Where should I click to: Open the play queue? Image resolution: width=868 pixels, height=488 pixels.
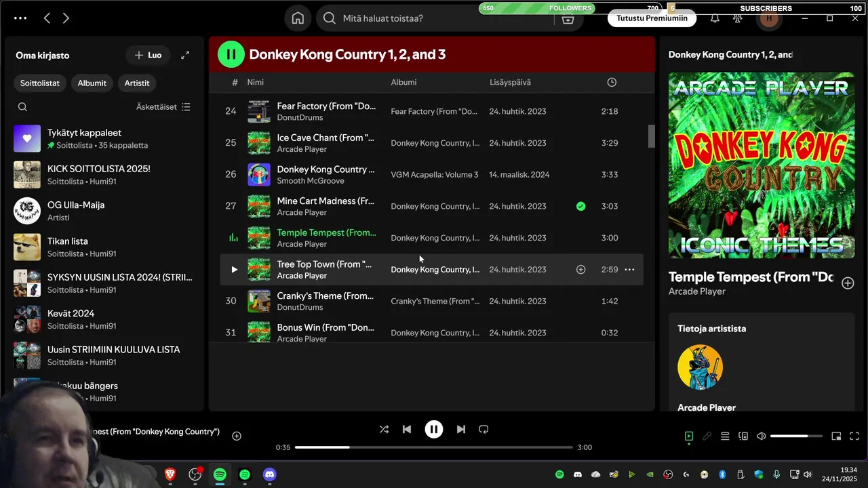click(x=725, y=436)
